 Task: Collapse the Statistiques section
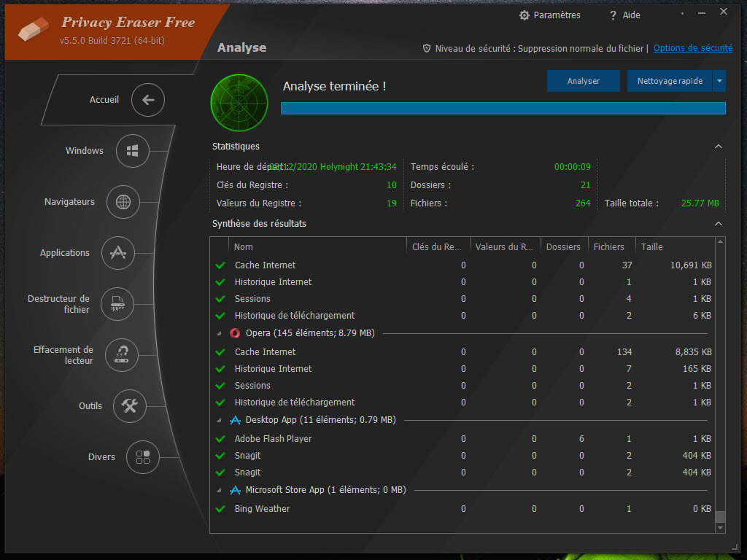(x=719, y=147)
